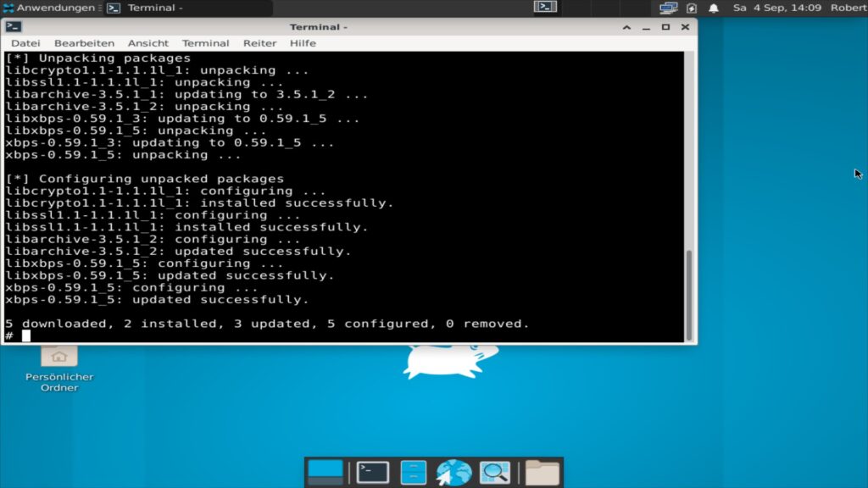Open the Hilfe menu

click(303, 43)
